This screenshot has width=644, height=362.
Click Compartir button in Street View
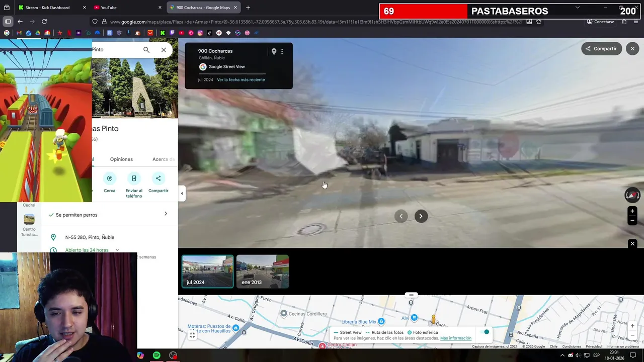(x=601, y=49)
